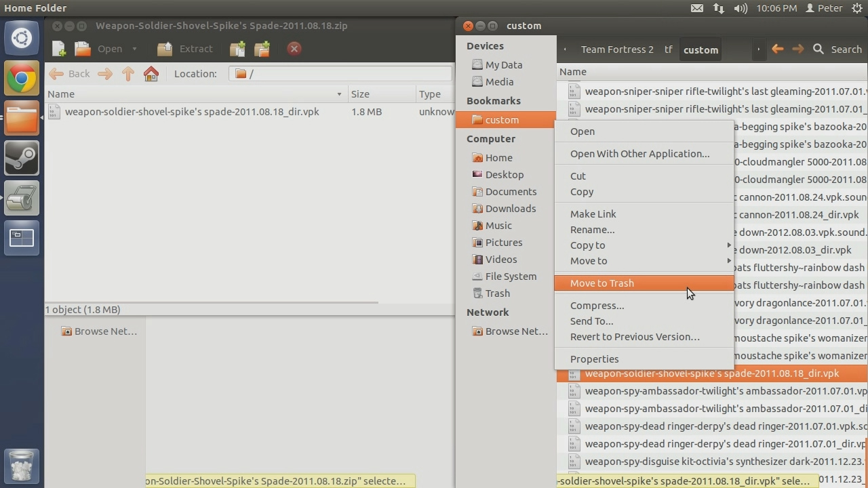Launch Google Chrome from the dock
The width and height of the screenshot is (868, 488).
(x=22, y=79)
